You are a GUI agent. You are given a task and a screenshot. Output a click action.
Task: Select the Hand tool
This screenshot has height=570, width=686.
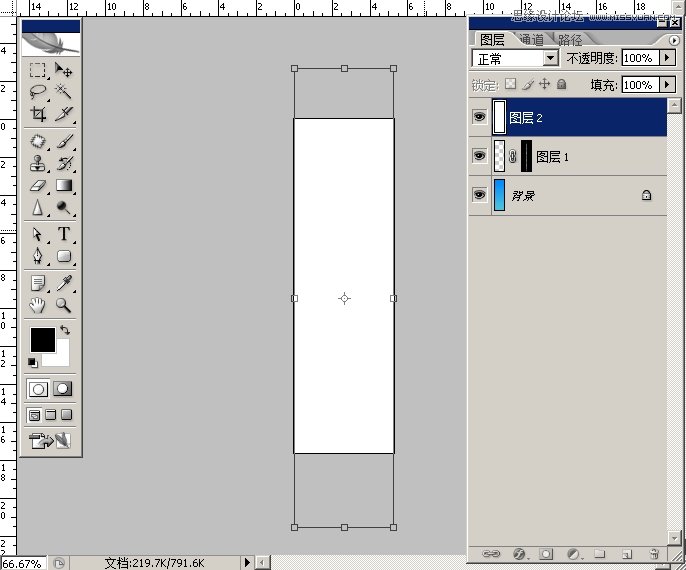(x=38, y=305)
